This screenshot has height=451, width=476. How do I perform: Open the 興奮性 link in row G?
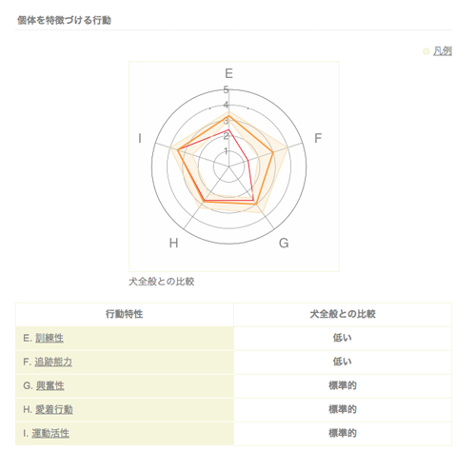click(x=50, y=385)
